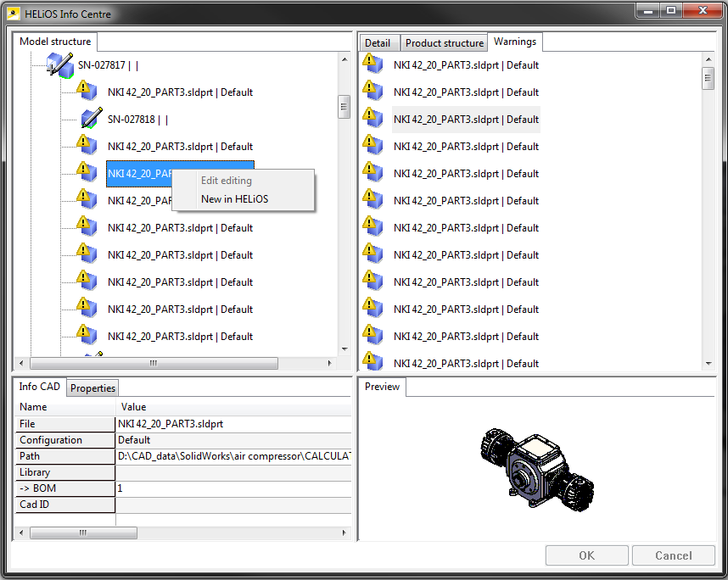Select the SN-027817 assembly icon
The image size is (728, 580).
pos(60,65)
